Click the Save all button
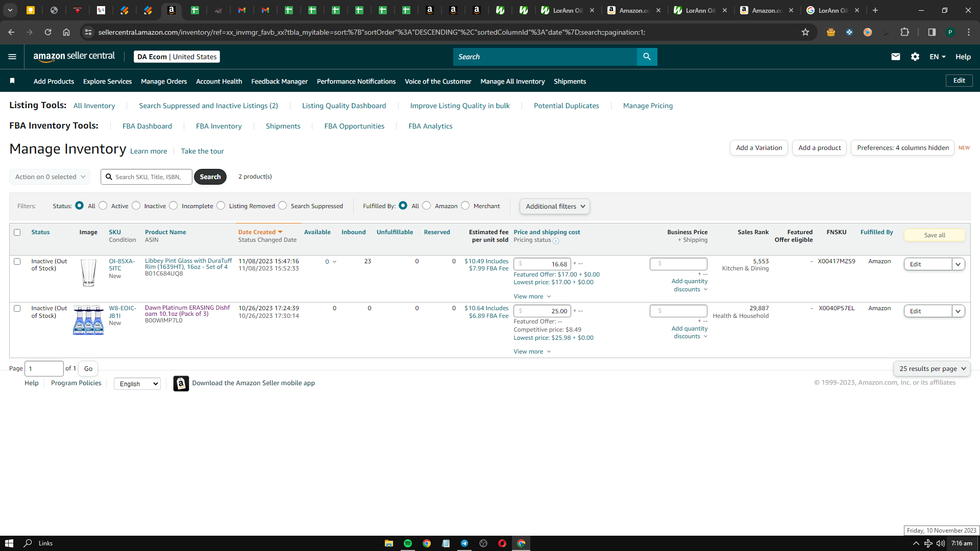980x551 pixels. pyautogui.click(x=935, y=235)
